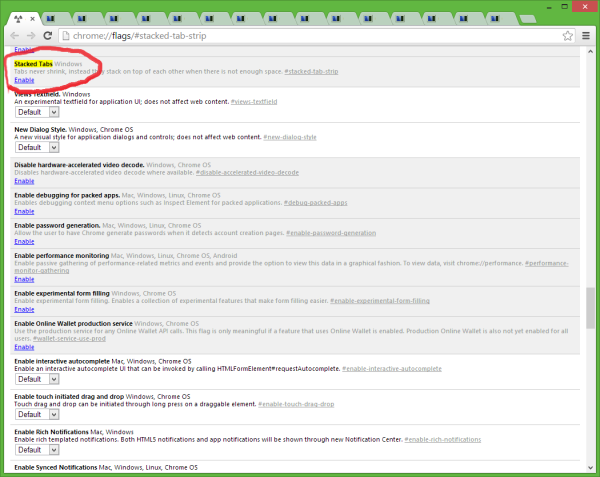Click the scrollbar up arrow
Viewport: 600px width, 477px height.
click(x=590, y=52)
